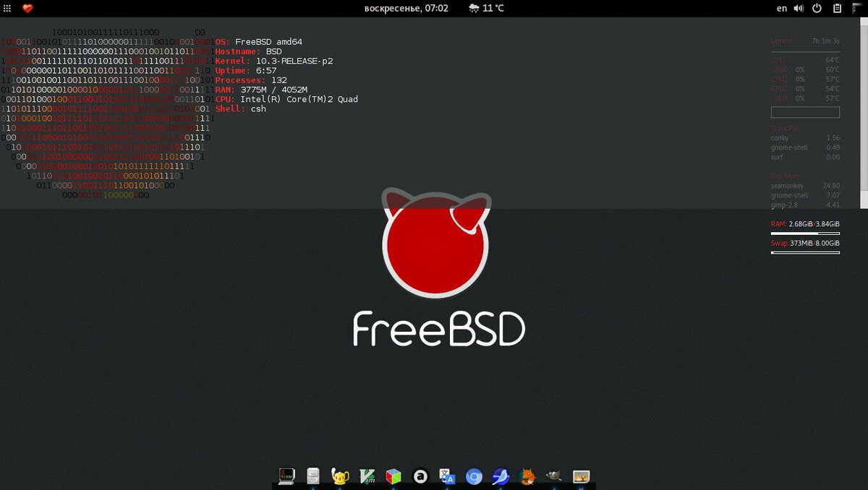The width and height of the screenshot is (868, 490).
Task: Open the file manager icon in the dock
Action: coord(312,476)
